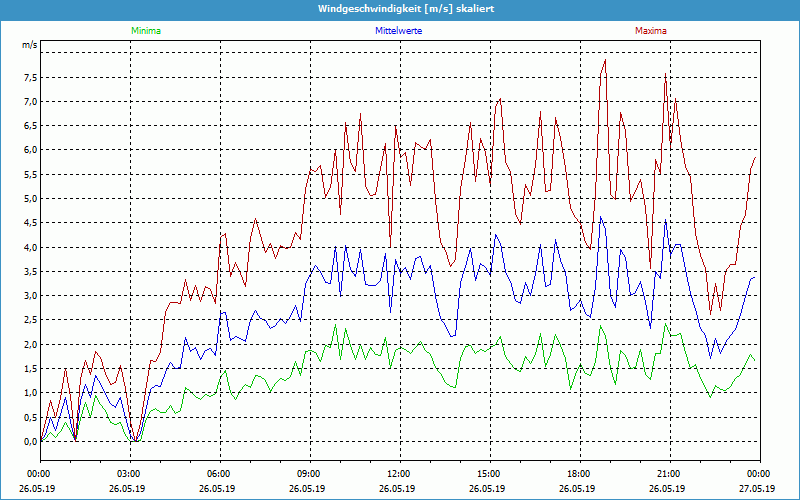Click the 27.05.19 date label
Image resolution: width=800 pixels, height=500 pixels.
point(757,489)
